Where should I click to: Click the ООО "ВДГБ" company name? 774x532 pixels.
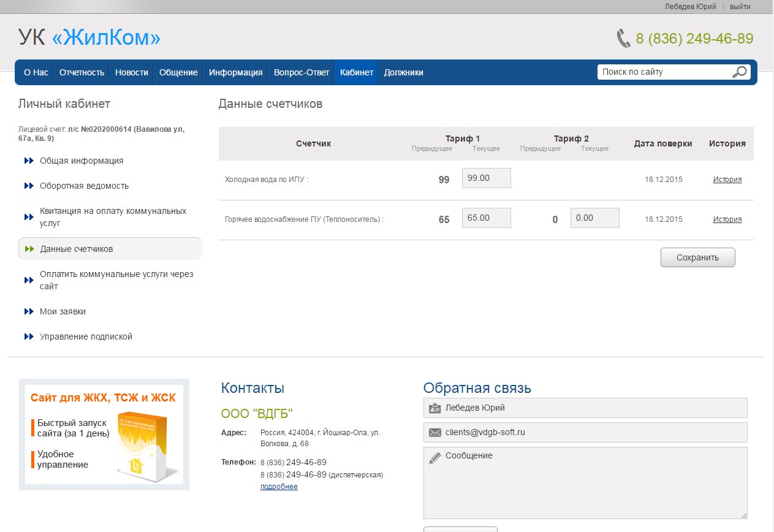click(x=257, y=413)
